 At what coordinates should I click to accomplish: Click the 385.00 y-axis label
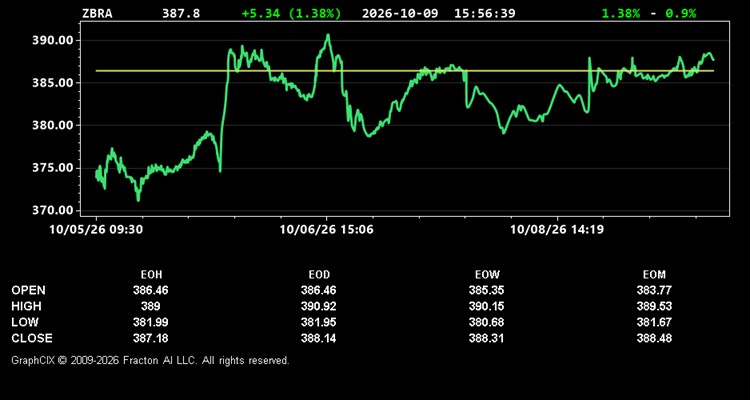[x=52, y=83]
